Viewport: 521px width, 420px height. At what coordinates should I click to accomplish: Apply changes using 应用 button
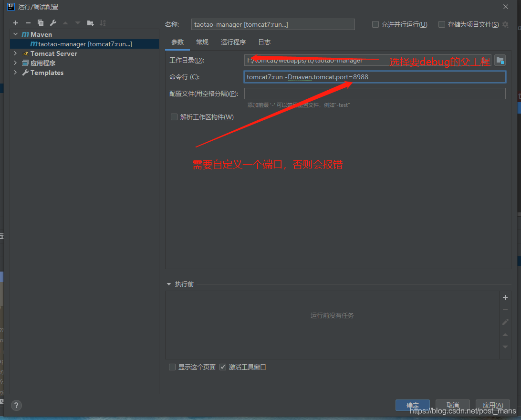(492, 405)
